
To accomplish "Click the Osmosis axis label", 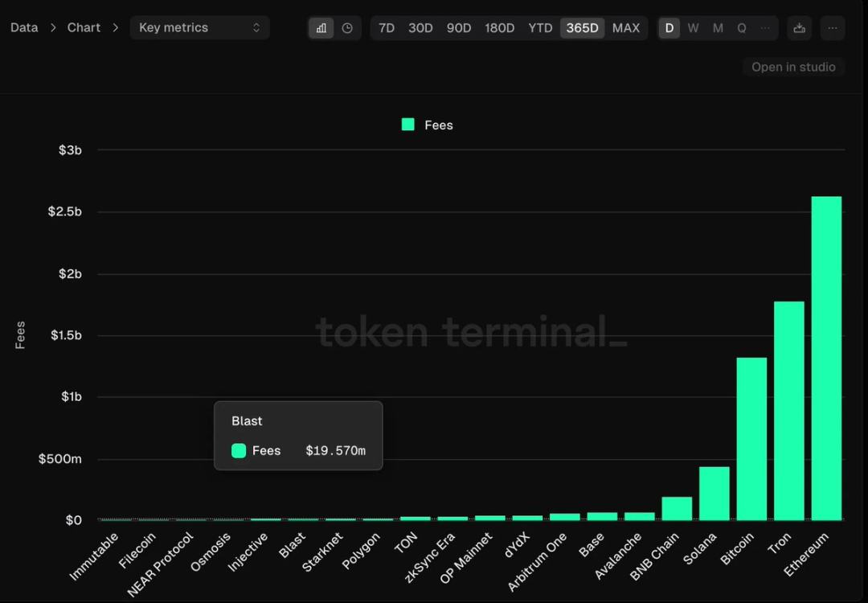I will click(x=211, y=552).
